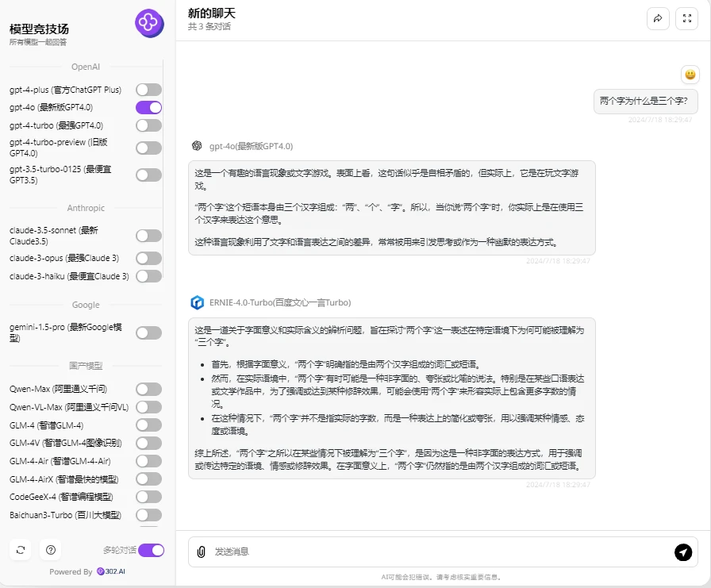Turn on the GLM-4-AirX toggle
The image size is (711, 588).
point(148,478)
